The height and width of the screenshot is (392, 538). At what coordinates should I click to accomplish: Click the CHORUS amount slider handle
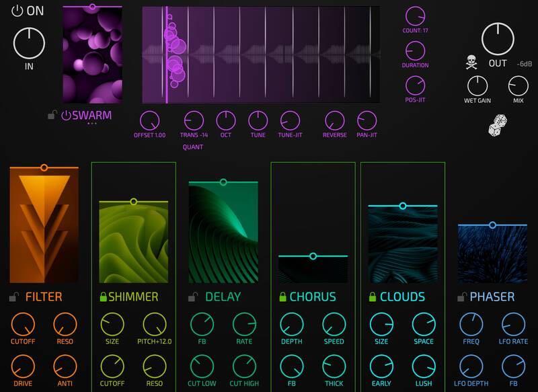click(312, 256)
